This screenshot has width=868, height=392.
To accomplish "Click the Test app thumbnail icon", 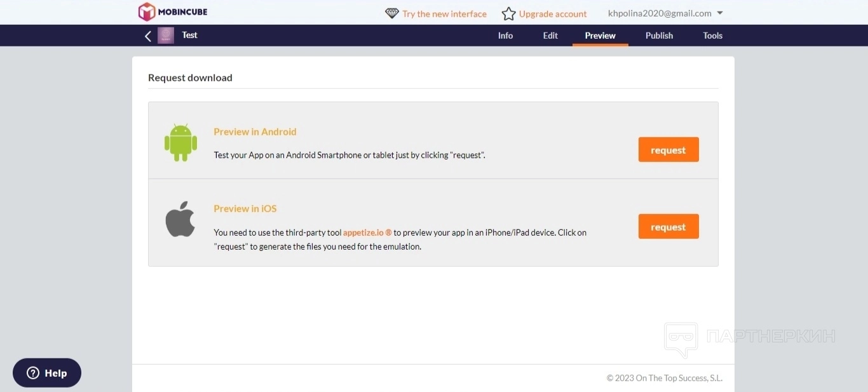I will point(166,36).
